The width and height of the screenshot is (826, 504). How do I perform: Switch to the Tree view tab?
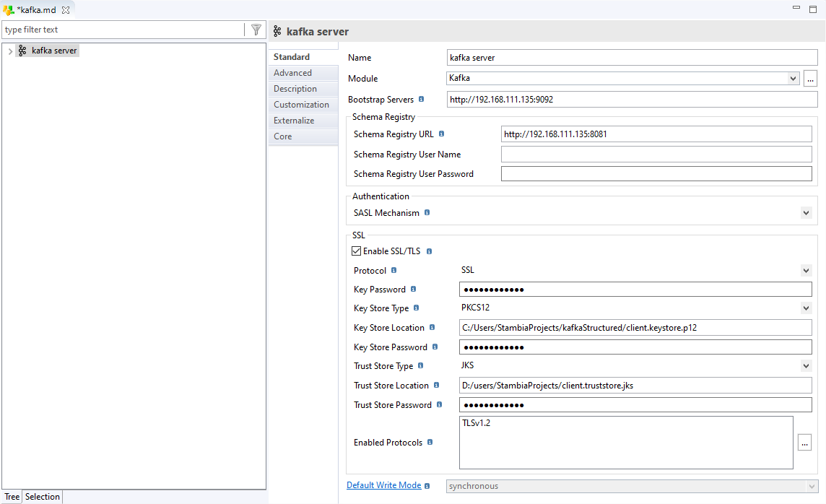(x=12, y=497)
